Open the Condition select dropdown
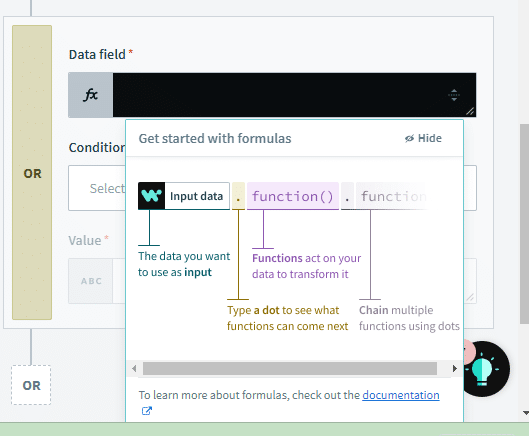Image resolution: width=529 pixels, height=436 pixels. (97, 188)
